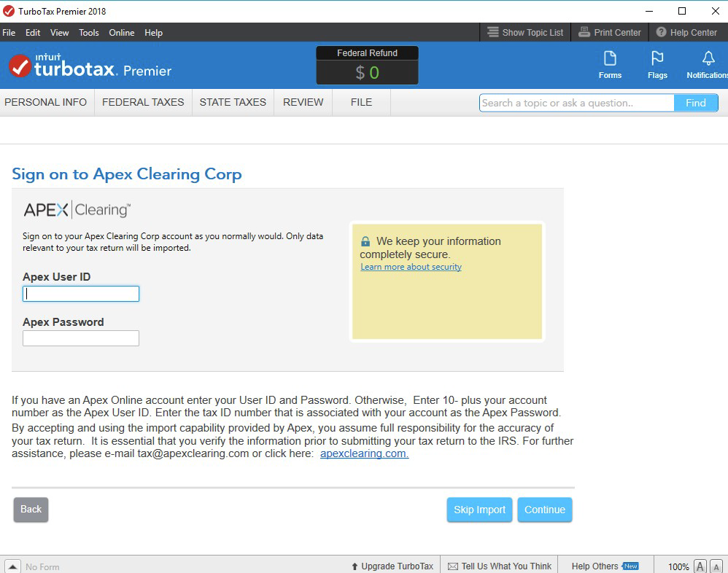The width and height of the screenshot is (728, 573).
Task: Go to the File tab
Action: click(x=361, y=102)
